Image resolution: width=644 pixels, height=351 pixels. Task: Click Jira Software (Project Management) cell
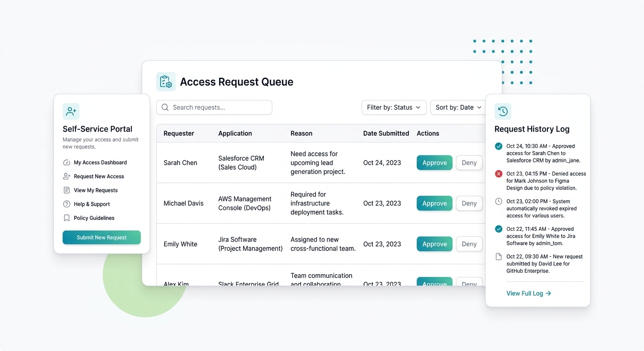[250, 244]
